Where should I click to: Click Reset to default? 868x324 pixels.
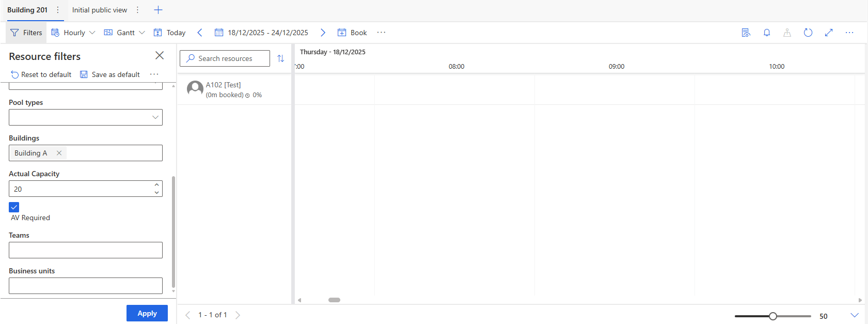click(x=41, y=74)
